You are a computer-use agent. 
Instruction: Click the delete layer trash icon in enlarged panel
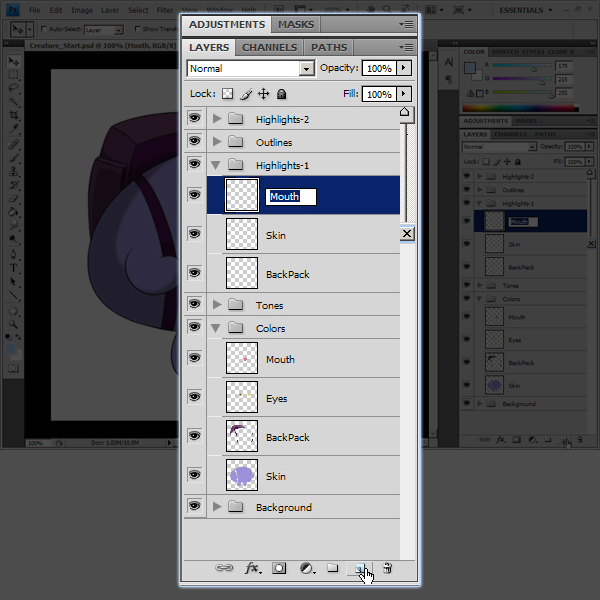[387, 568]
